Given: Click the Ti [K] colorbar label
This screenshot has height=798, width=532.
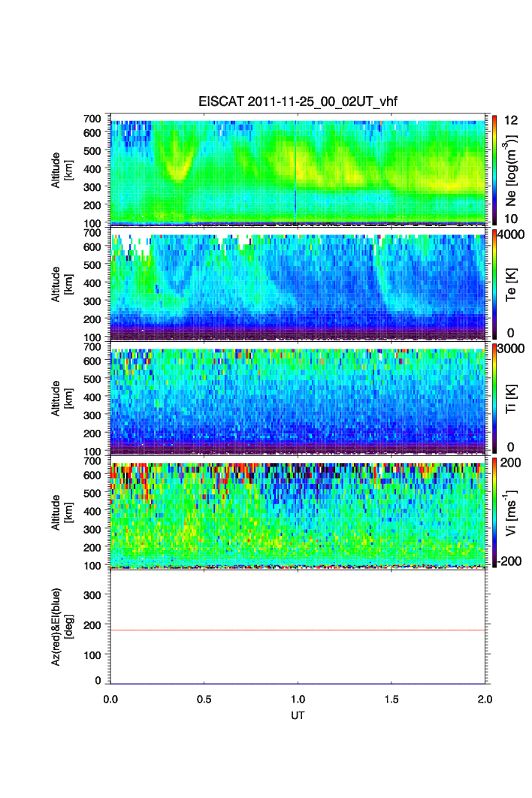Looking at the screenshot, I should coord(511,398).
